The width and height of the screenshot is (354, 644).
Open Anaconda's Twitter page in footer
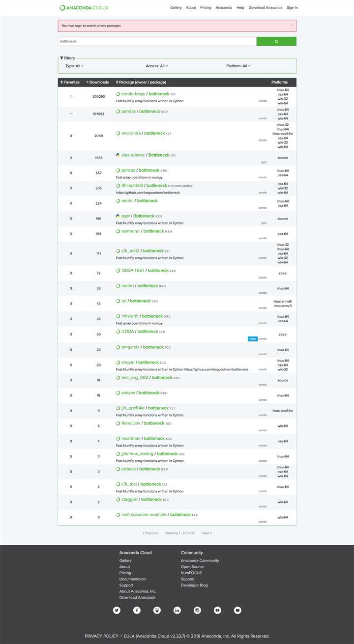click(x=117, y=610)
